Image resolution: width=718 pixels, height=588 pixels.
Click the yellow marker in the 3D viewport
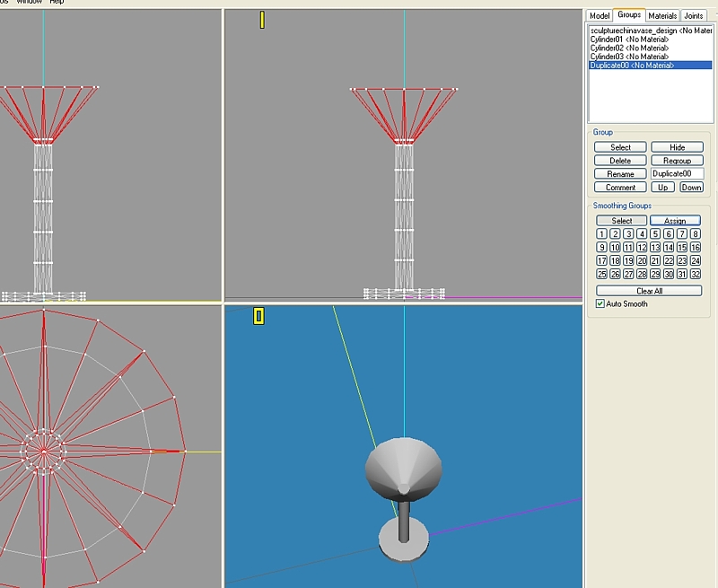tap(258, 316)
